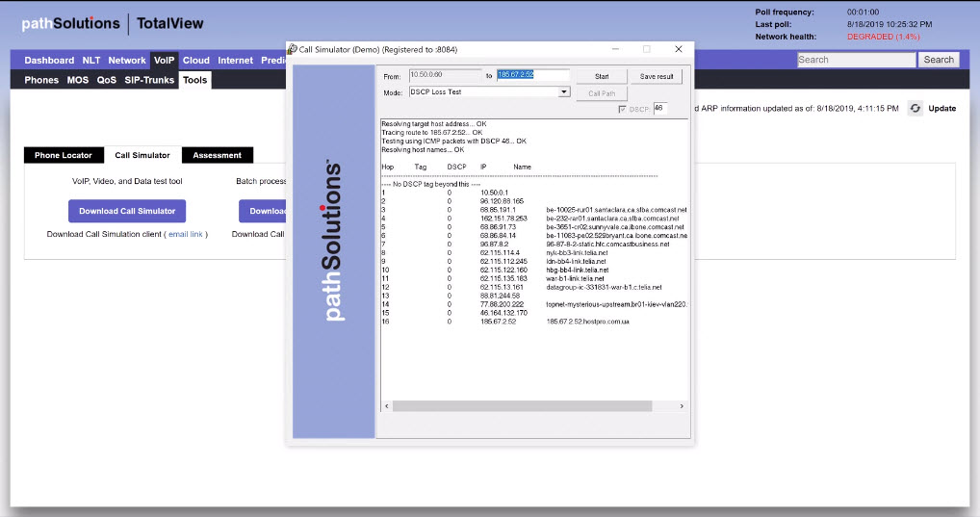Open the Dashboard menu
Screen dimensions: 980x517
[x=49, y=61]
